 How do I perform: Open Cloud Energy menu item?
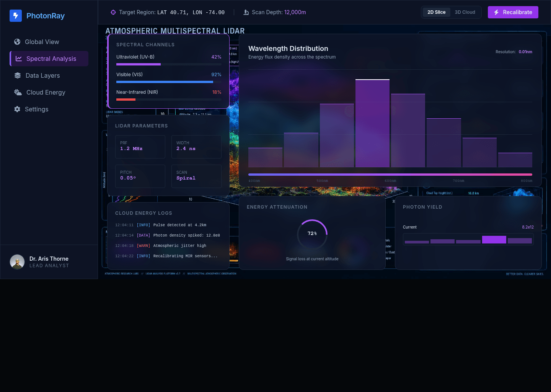[x=49, y=92]
